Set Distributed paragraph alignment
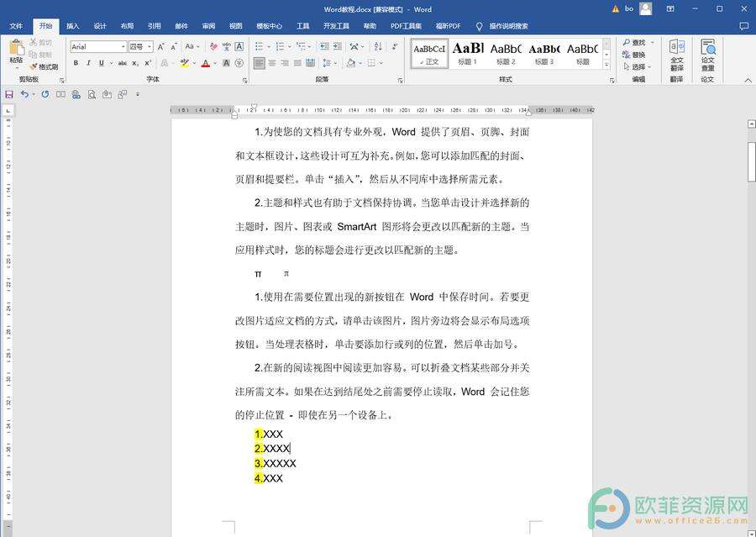The image size is (756, 537). click(311, 63)
